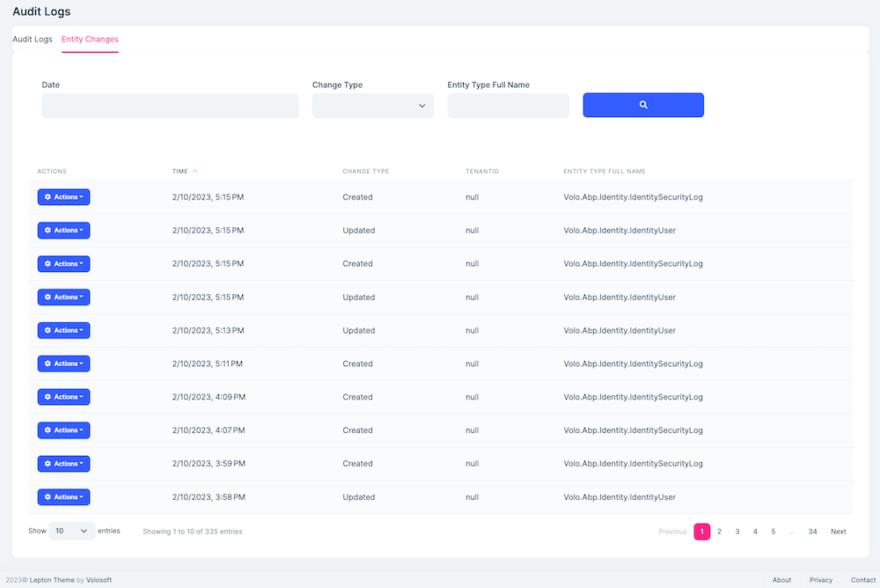Click the gear icon for the 4:09 PM entry
Viewport: 880px width, 588px height.
tap(48, 396)
